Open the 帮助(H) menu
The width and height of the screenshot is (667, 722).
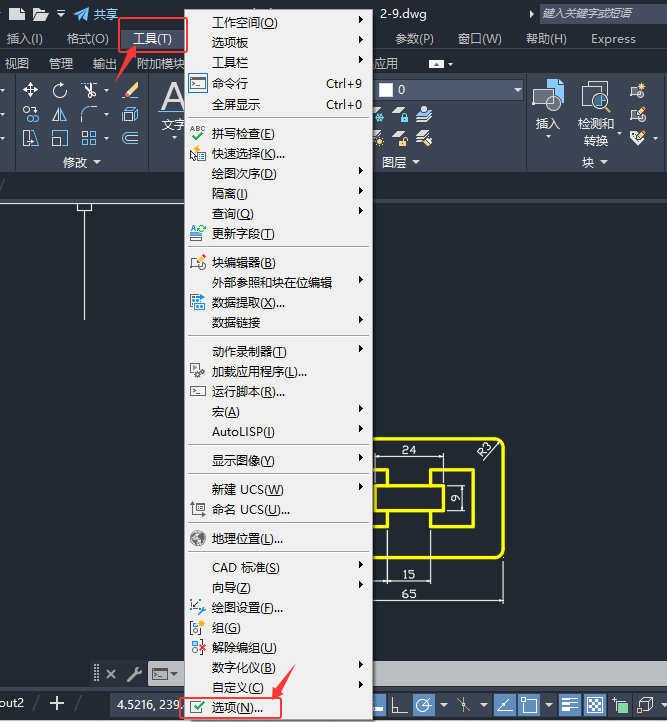pyautogui.click(x=546, y=39)
